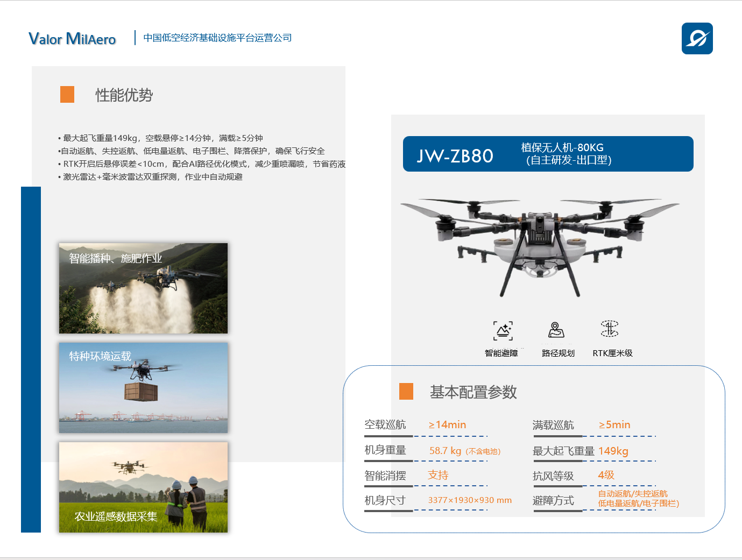This screenshot has width=742, height=560.
Task: Click the 避障方式 parameter label
Action: tap(553, 500)
